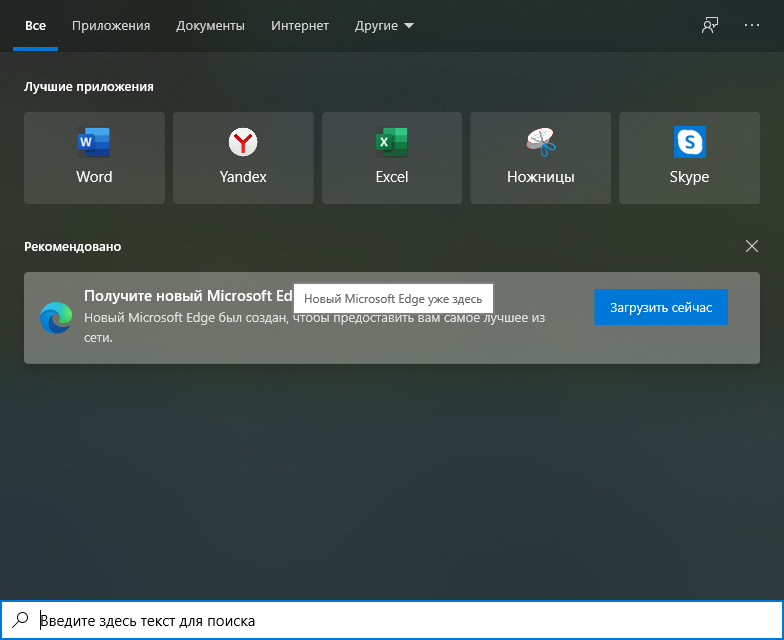Viewport: 784px width, 640px height.
Task: Open the Skype app tile
Action: [x=690, y=158]
